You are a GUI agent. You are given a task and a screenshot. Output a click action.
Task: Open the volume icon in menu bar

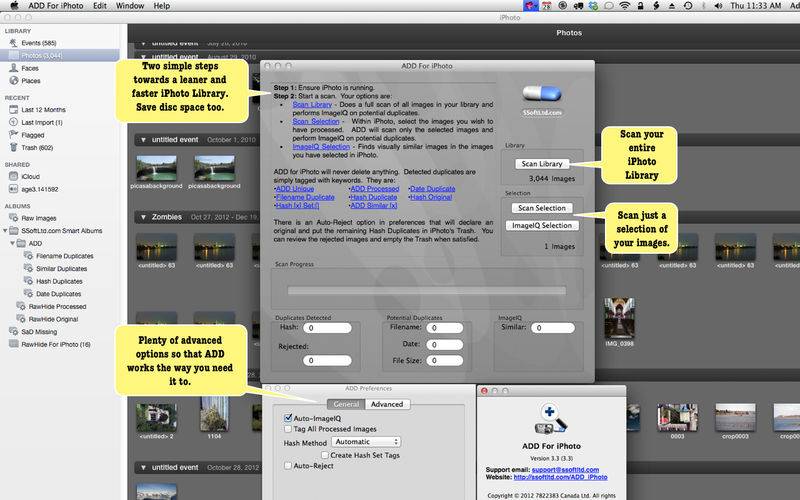coord(718,6)
